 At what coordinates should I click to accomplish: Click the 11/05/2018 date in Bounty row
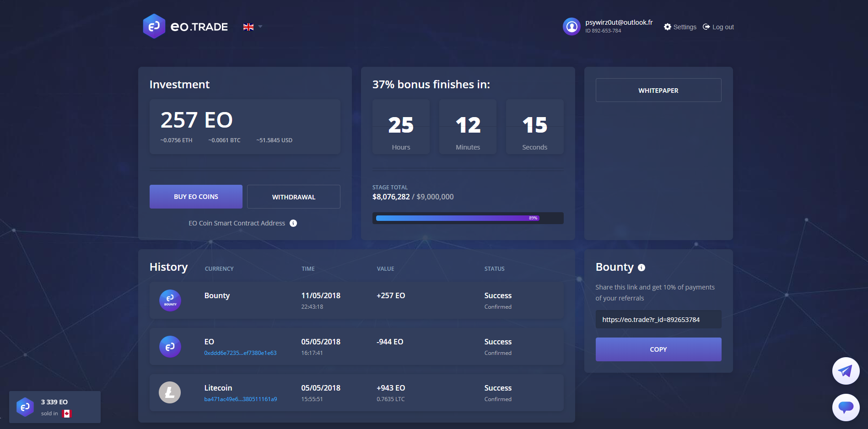(x=321, y=295)
